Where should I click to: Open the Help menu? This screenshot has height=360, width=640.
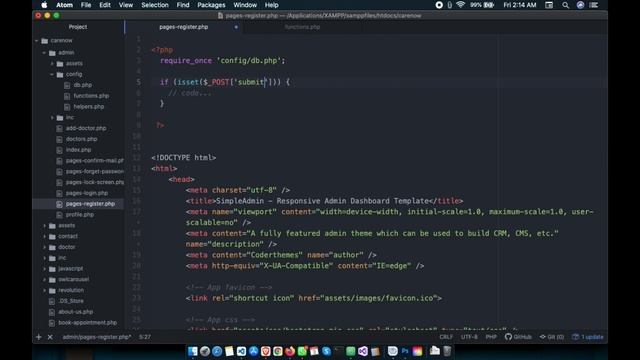(x=271, y=5)
